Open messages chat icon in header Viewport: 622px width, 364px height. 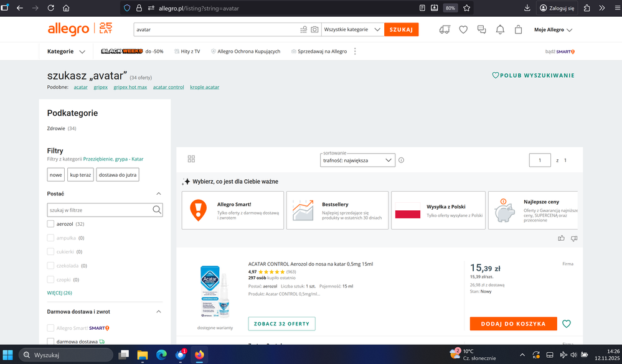click(x=481, y=29)
